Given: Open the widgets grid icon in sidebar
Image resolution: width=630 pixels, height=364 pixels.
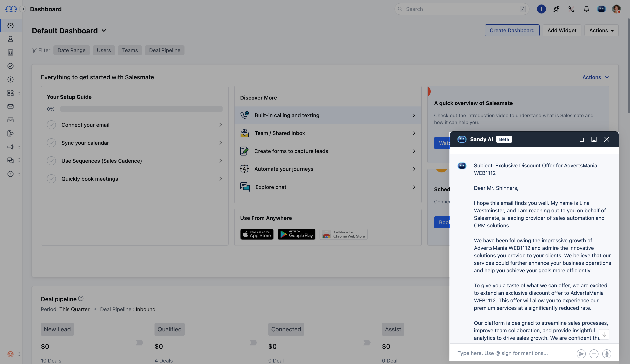Looking at the screenshot, I should (x=10, y=93).
